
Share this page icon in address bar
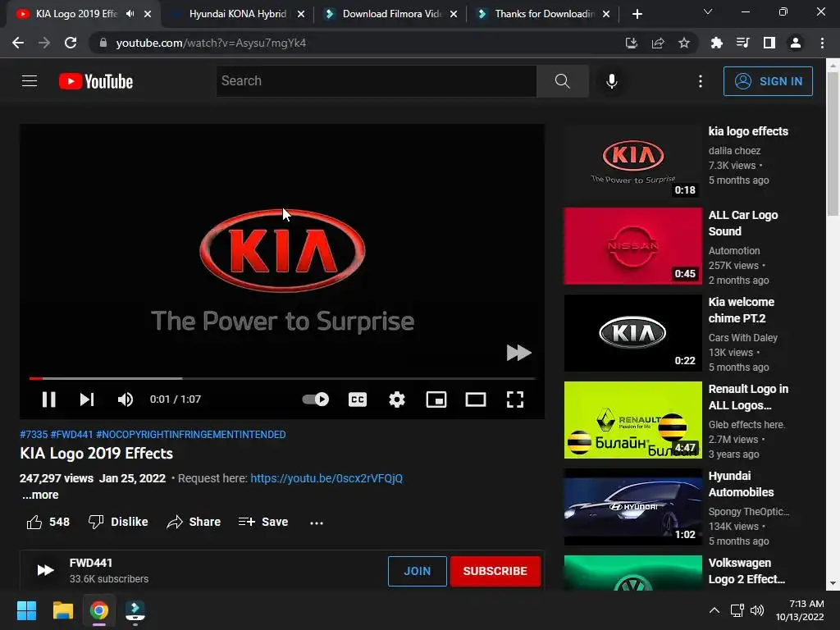click(658, 43)
